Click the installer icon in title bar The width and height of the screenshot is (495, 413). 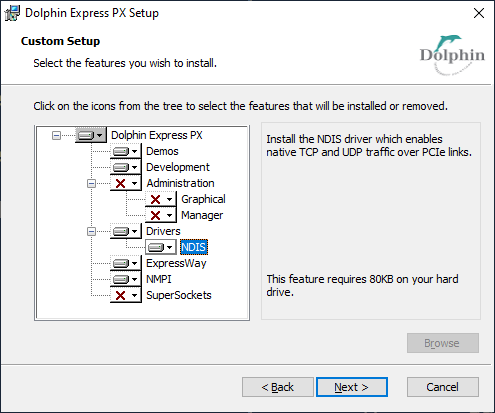(12, 13)
